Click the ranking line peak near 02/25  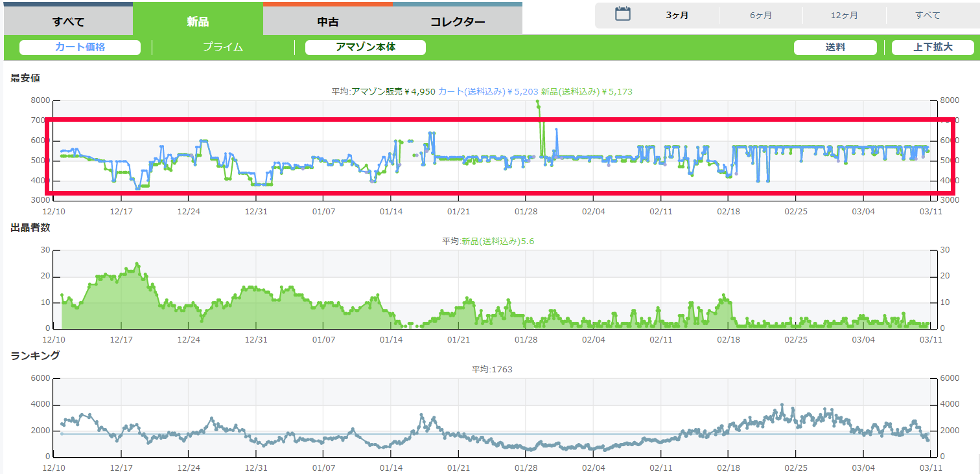pyautogui.click(x=782, y=405)
